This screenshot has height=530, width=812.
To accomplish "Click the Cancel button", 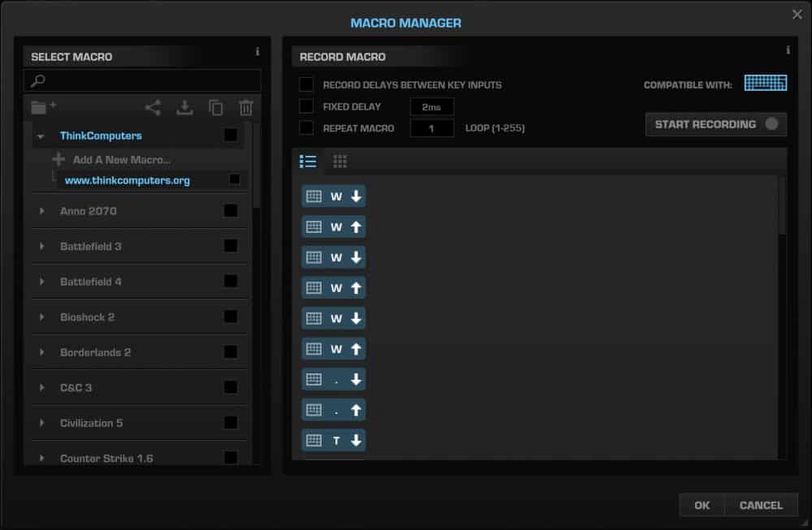I will (x=761, y=505).
